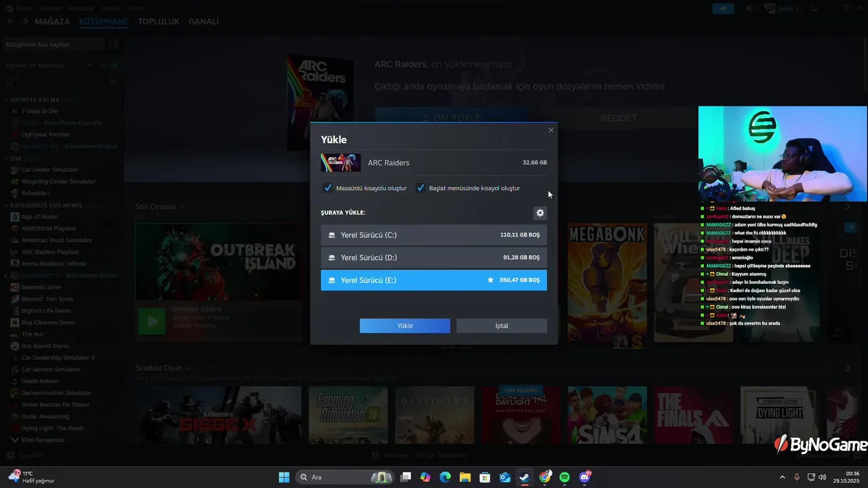Viewport: 868px width, 488px height.
Task: Open the Görünüm menu
Action: pos(50,8)
